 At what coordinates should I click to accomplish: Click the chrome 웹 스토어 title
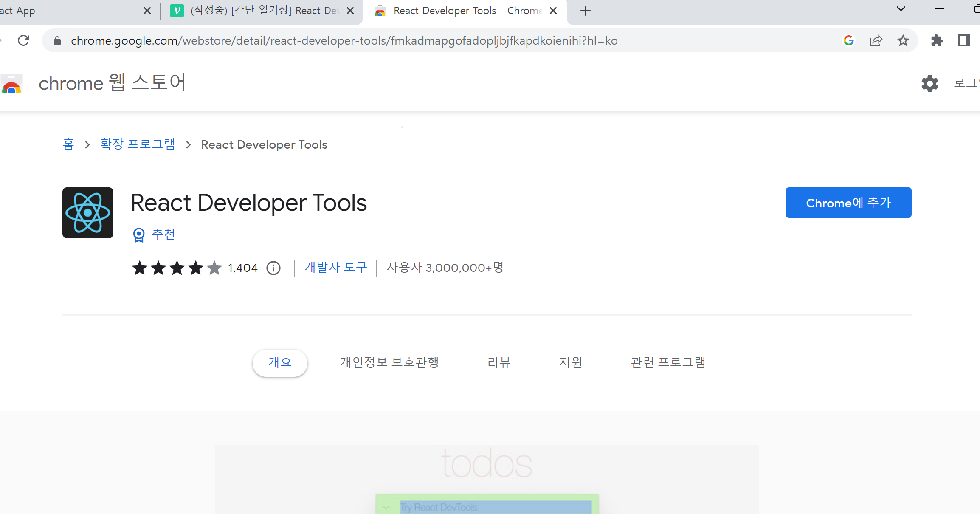coord(112,83)
